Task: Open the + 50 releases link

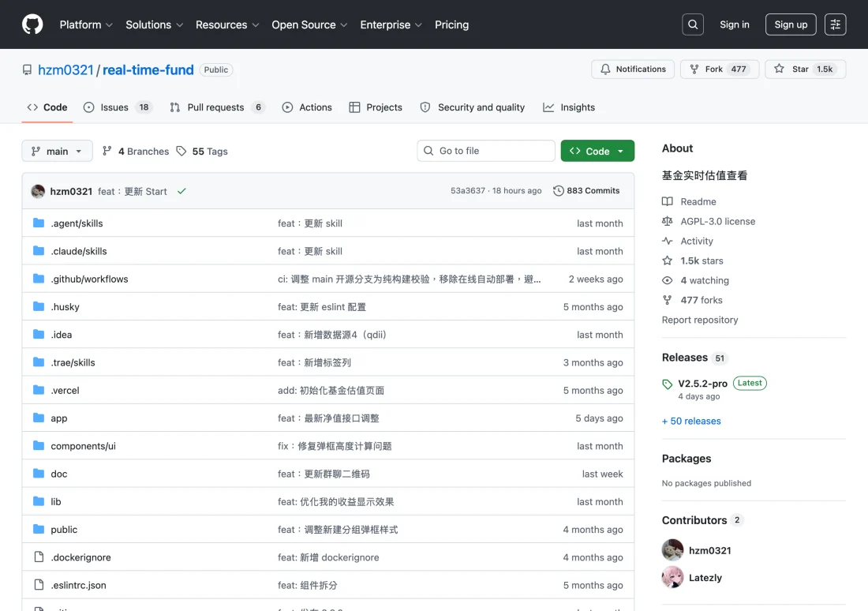Action: point(691,421)
